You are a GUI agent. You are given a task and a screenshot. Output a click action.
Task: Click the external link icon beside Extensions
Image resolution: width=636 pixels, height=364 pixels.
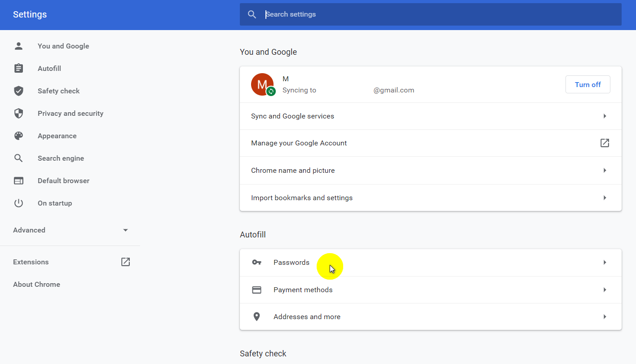coord(125,262)
